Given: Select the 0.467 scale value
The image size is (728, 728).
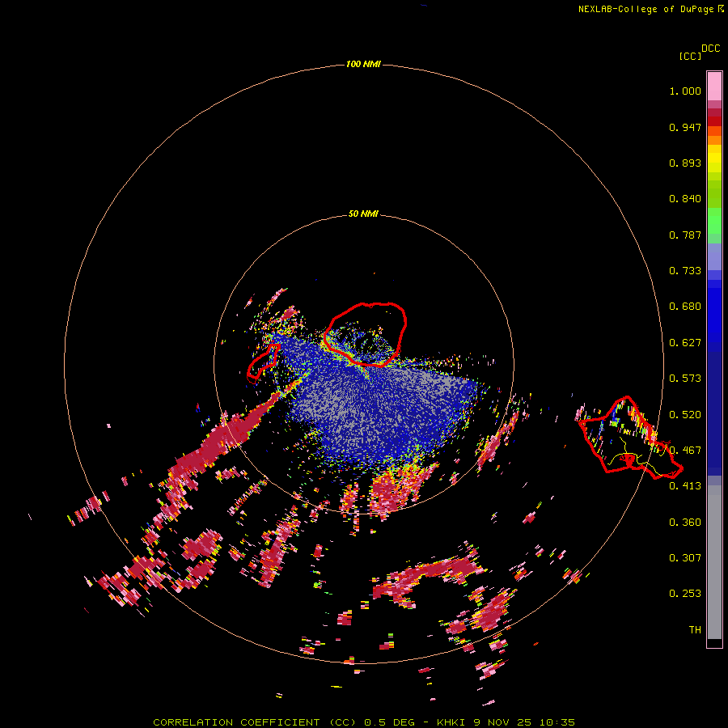Looking at the screenshot, I should [685, 450].
